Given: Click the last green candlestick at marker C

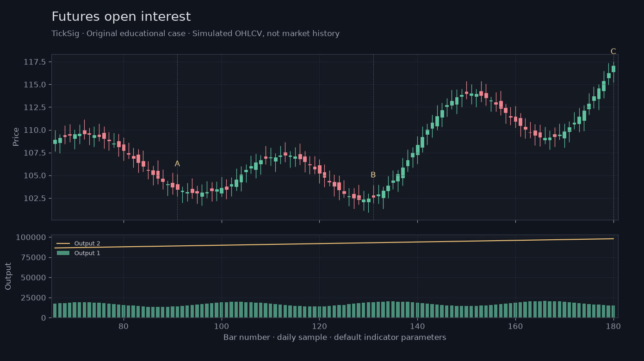Looking at the screenshot, I should (613, 69).
